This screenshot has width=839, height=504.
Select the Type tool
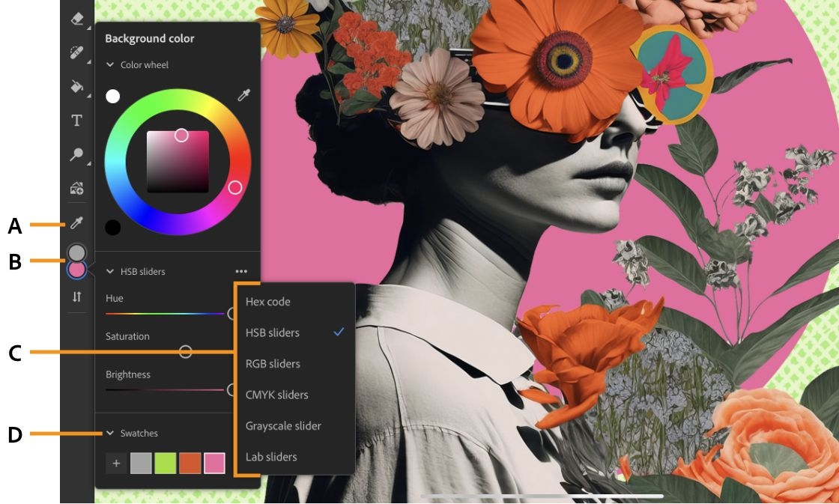click(77, 121)
